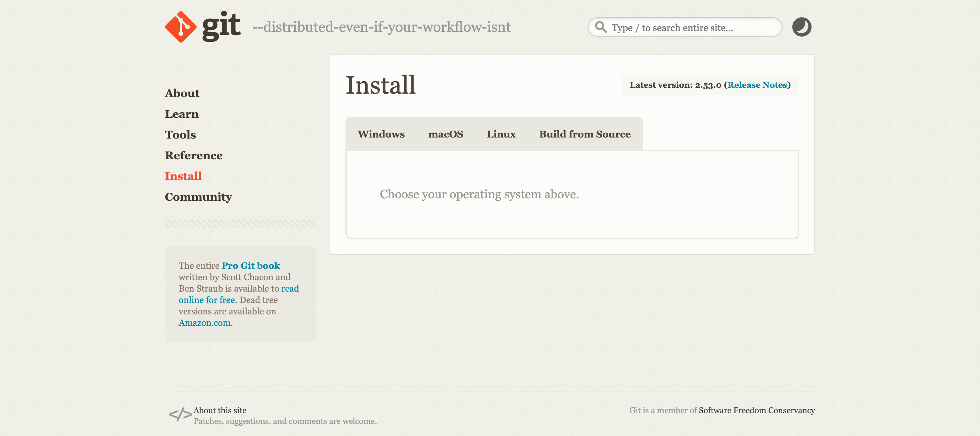This screenshot has width=980, height=436.
Task: Open the Release Notes link
Action: click(x=757, y=85)
